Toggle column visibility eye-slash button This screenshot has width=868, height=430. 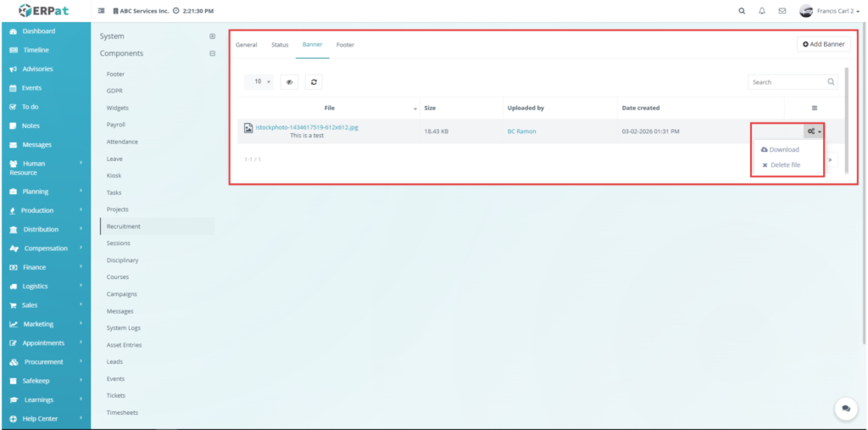coord(289,82)
